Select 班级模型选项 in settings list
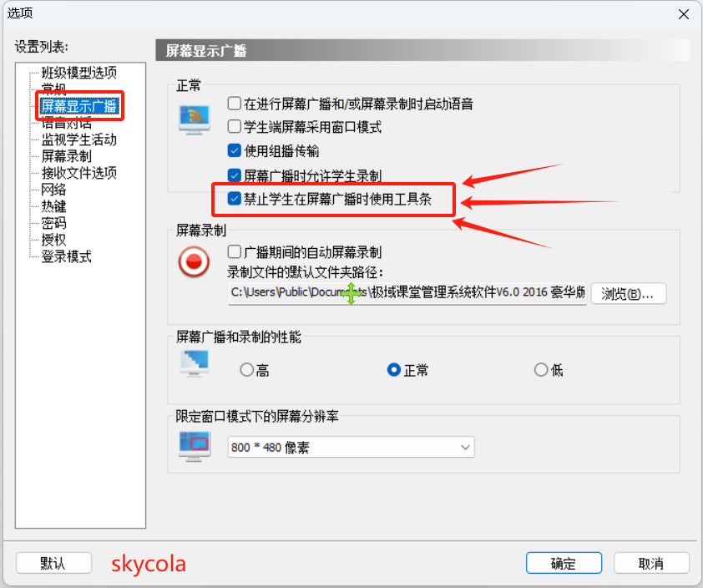This screenshot has height=588, width=703. [x=79, y=72]
